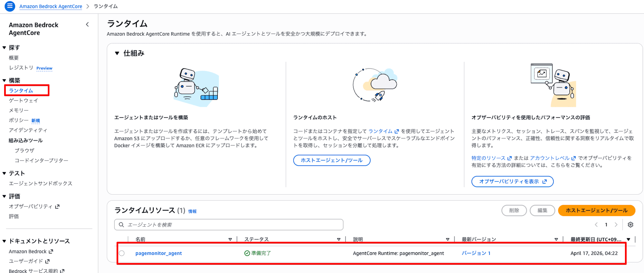Click page number 1 in pagination
Screen dimensions: 644x273
(606, 225)
